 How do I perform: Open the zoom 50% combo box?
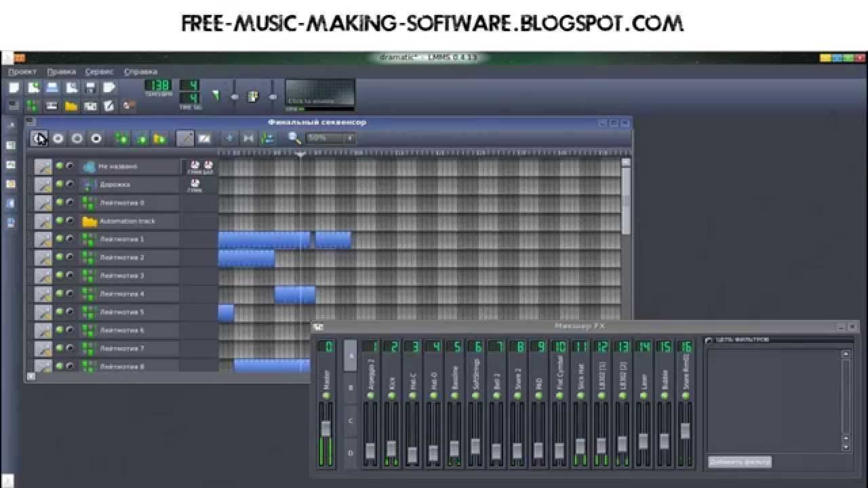tap(330, 138)
